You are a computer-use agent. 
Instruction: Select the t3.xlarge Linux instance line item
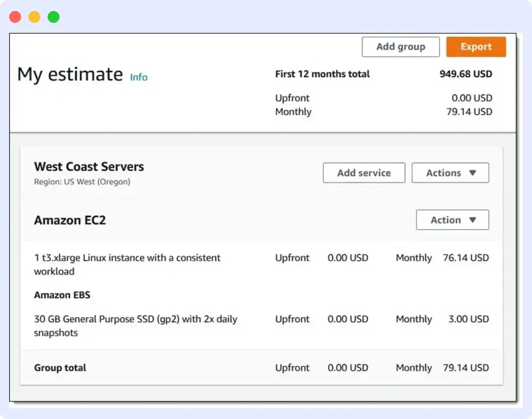127,264
